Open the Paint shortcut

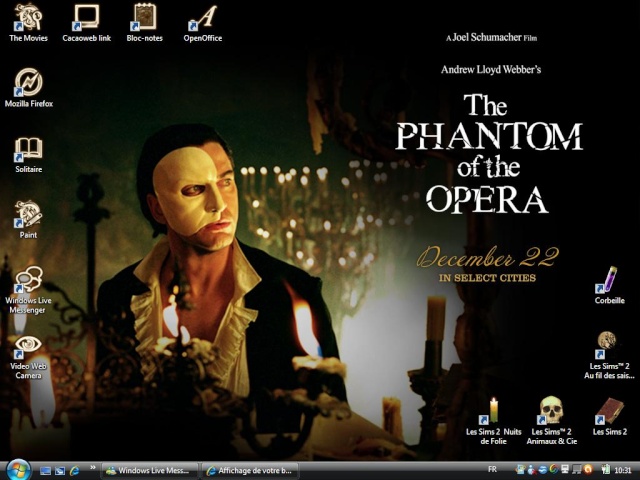click(28, 219)
